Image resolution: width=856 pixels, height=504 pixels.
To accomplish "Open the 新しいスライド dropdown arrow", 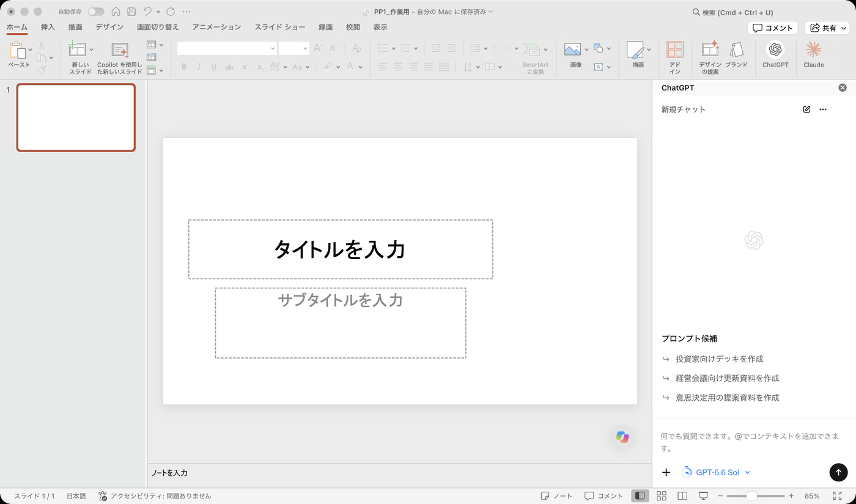I will click(92, 49).
